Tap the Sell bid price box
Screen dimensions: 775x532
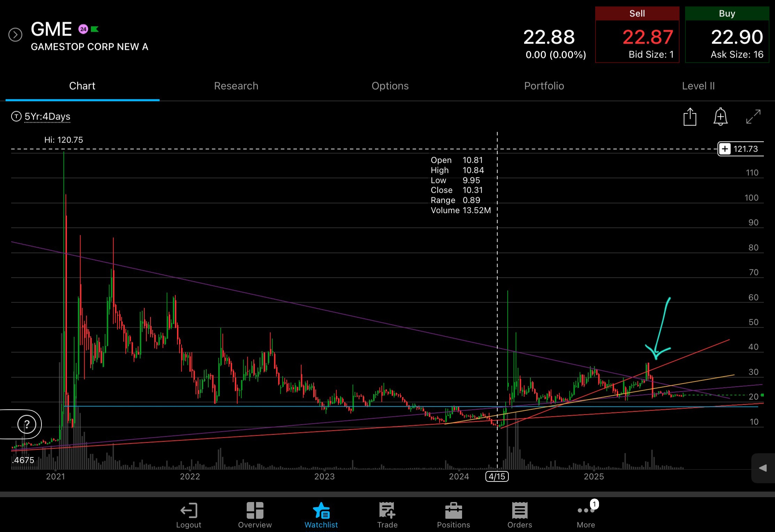pyautogui.click(x=637, y=34)
